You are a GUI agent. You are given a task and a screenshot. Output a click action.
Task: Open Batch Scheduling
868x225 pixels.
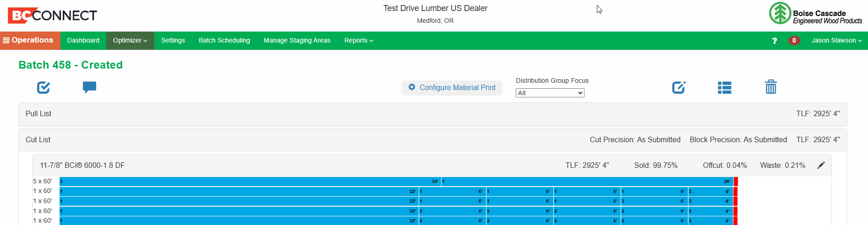tap(224, 40)
